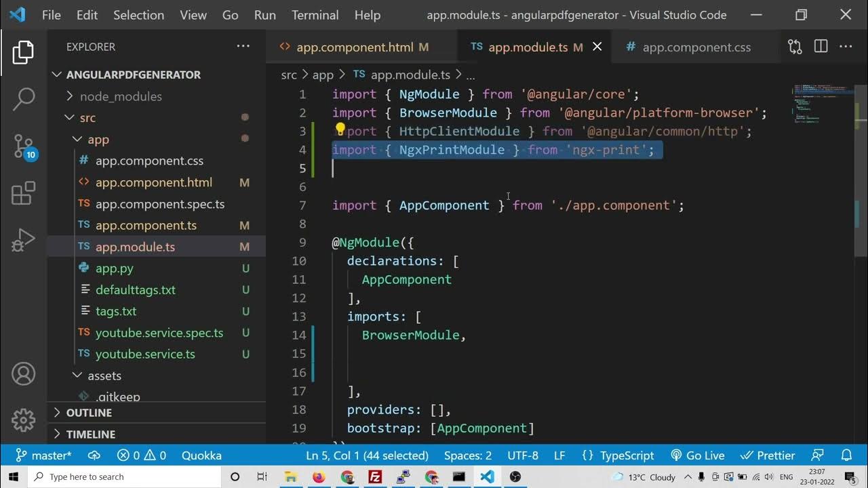
Task: Switch to the app.component.css tab
Action: coord(696,47)
